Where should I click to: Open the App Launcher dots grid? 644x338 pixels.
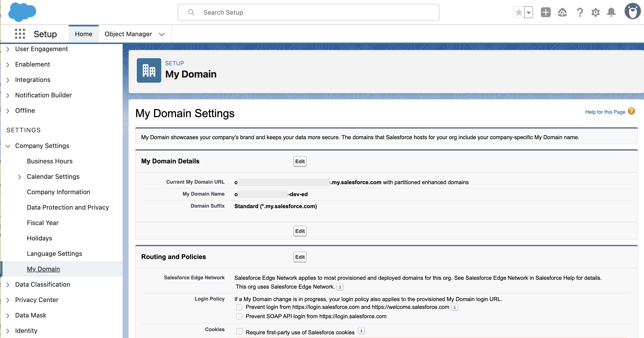tap(20, 34)
